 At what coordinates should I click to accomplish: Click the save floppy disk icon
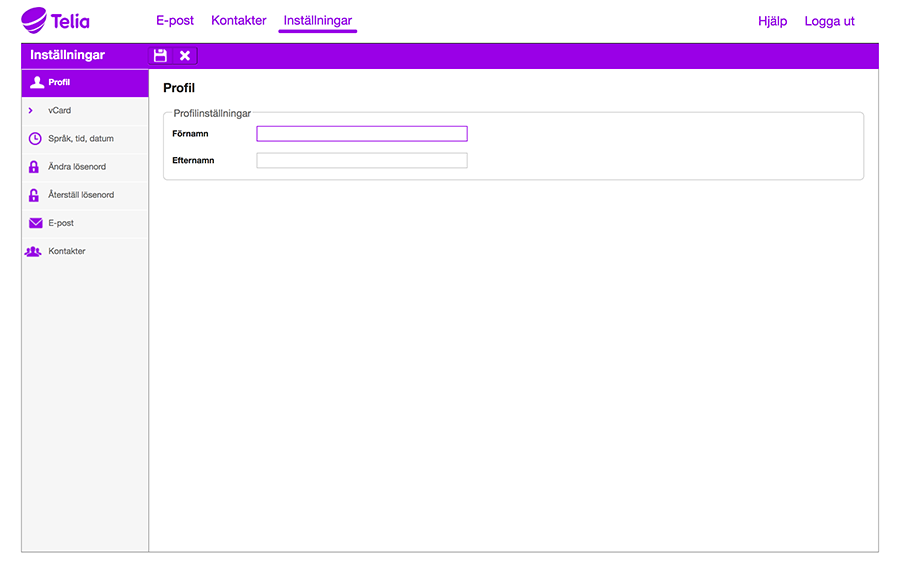coord(160,56)
